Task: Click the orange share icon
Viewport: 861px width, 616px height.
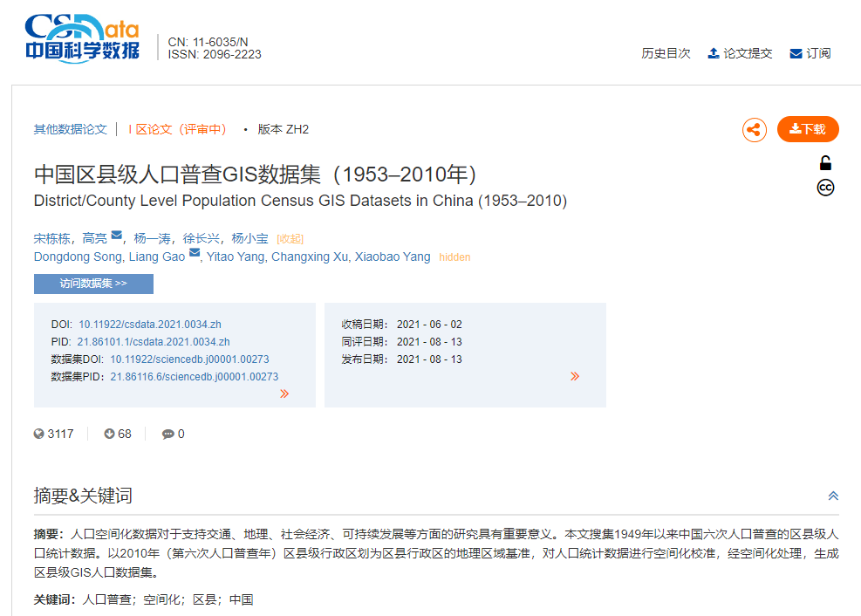Action: [755, 130]
